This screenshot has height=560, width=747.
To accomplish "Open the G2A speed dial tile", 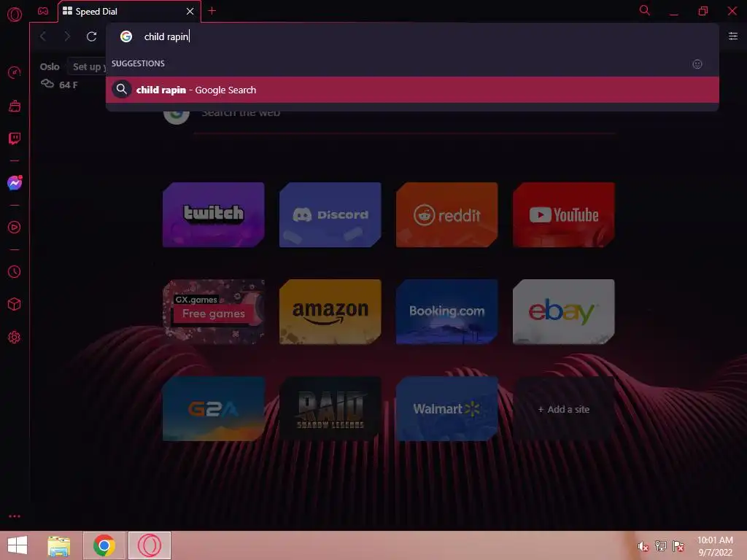I will [214, 408].
